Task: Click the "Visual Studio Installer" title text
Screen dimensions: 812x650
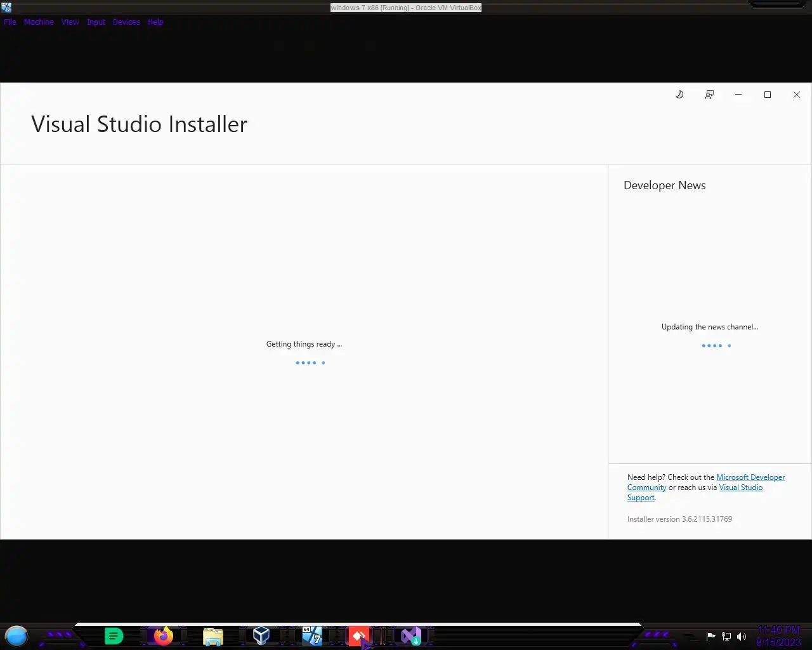Action: [139, 124]
